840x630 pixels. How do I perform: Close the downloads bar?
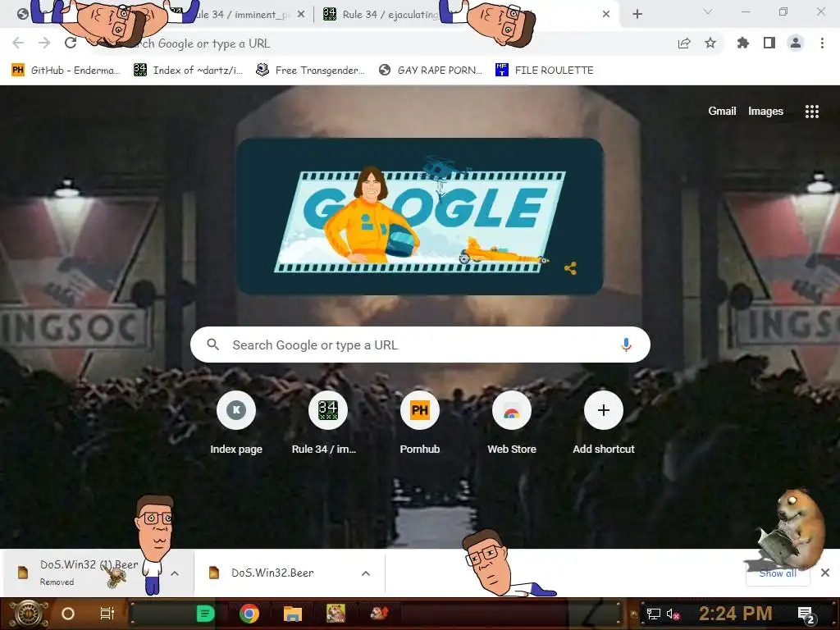(x=825, y=573)
